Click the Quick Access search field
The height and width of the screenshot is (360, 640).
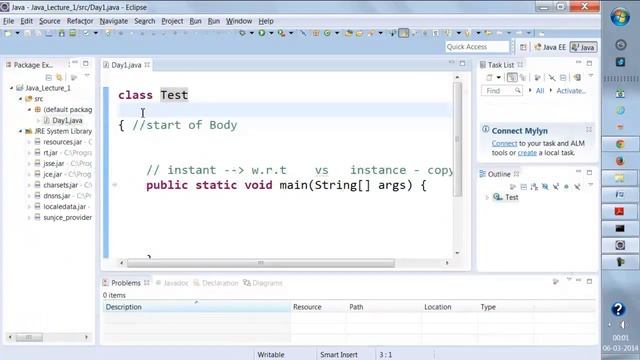point(477,47)
